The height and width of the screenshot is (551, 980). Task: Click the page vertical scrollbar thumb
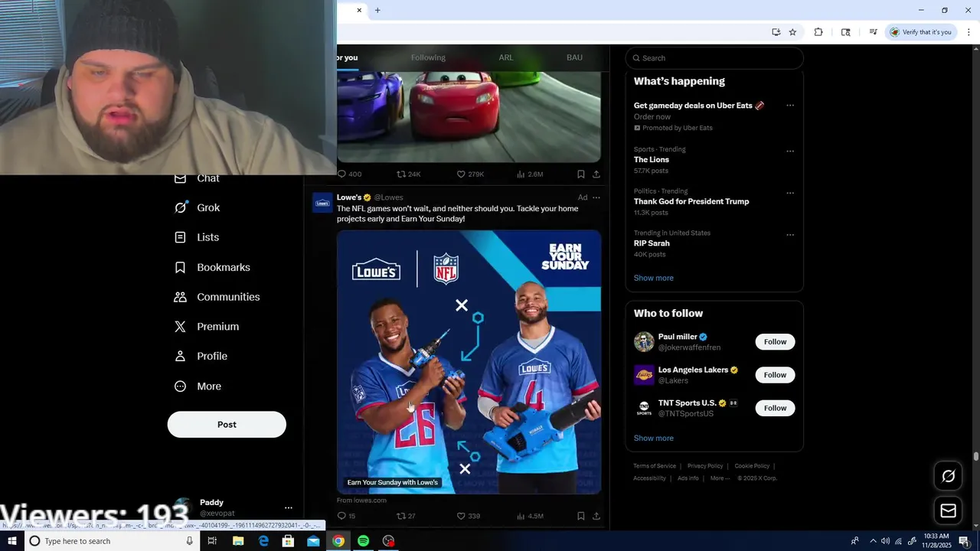tap(976, 456)
